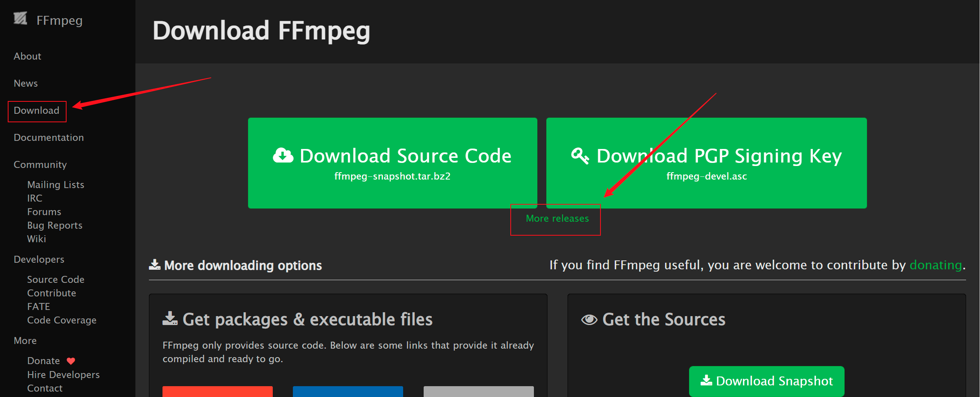Open Hire Developers link
Screen dimensions: 980x397
coord(63,375)
